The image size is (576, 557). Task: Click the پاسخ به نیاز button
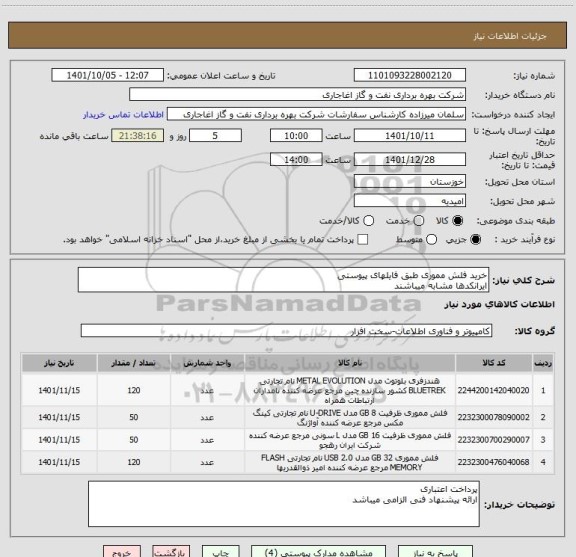[435, 551]
